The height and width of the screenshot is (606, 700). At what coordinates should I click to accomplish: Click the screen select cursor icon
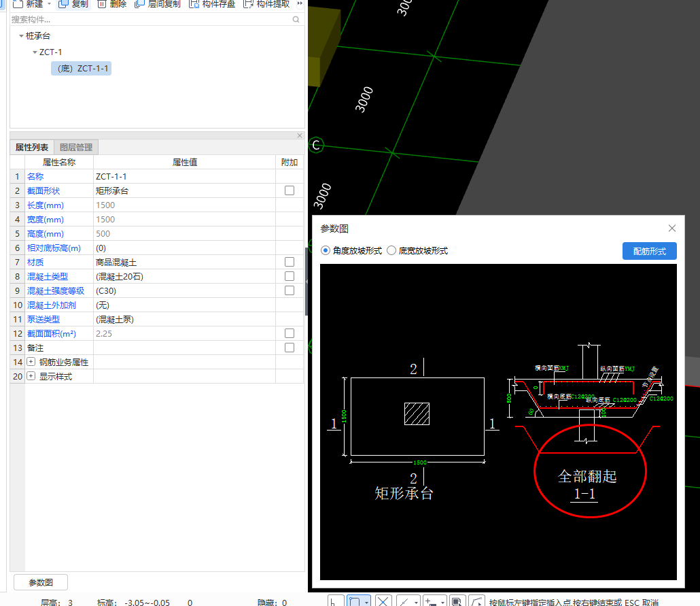coord(457,601)
